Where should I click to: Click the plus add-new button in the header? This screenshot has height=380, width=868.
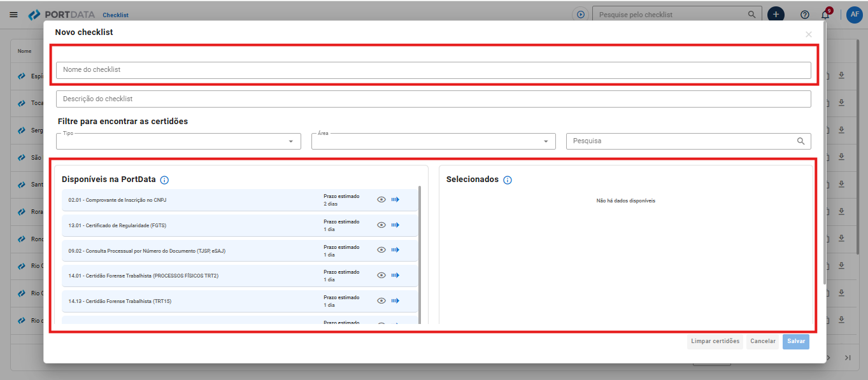tap(776, 15)
